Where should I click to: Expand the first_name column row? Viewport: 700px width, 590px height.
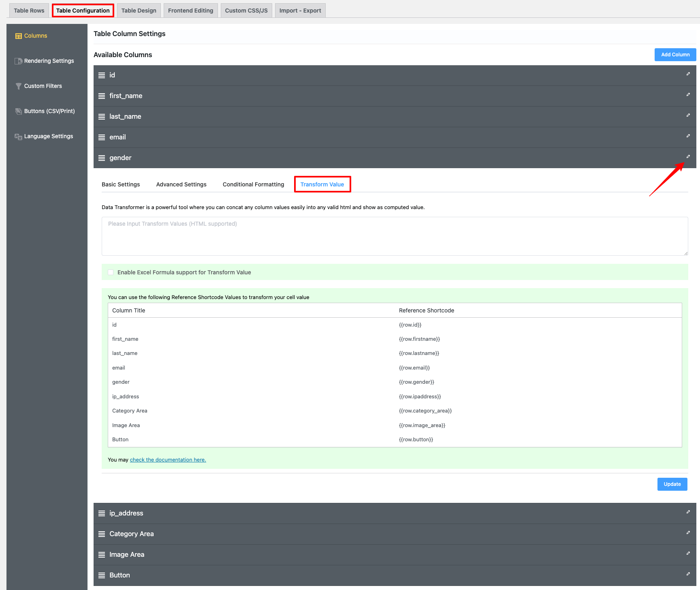[395, 96]
